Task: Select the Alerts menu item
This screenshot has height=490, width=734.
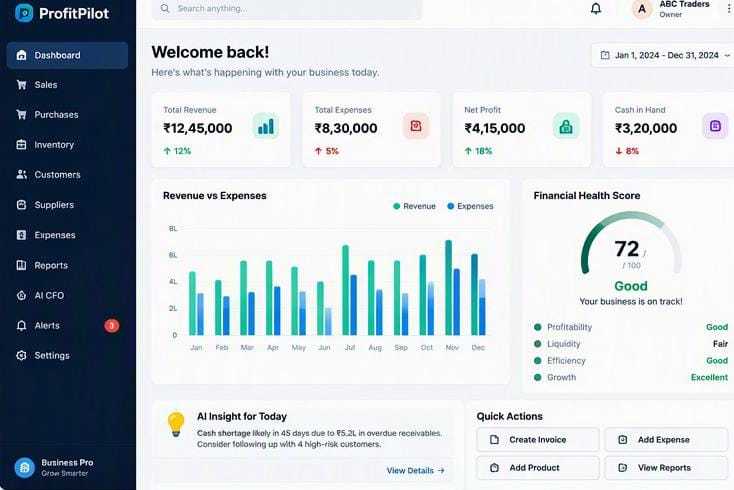Action: tap(67, 325)
